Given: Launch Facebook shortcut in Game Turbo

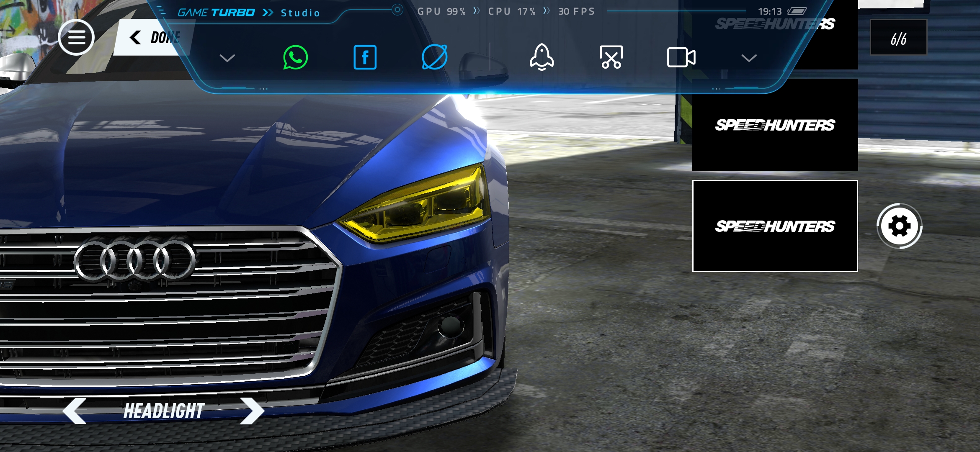Looking at the screenshot, I should (x=365, y=57).
